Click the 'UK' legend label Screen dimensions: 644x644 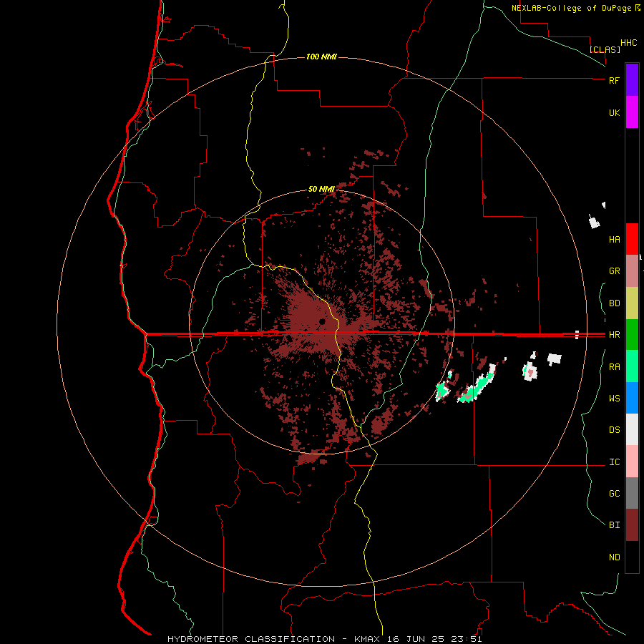[x=614, y=112]
